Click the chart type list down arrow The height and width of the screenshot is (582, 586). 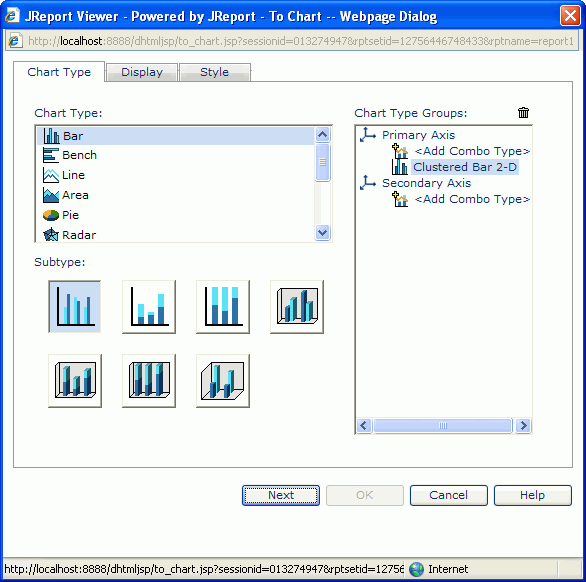point(323,233)
